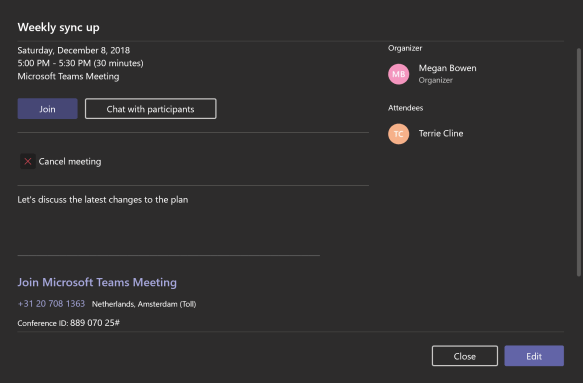This screenshot has height=383, width=583.
Task: Click Terrie Cline's TC avatar
Action: (x=399, y=134)
